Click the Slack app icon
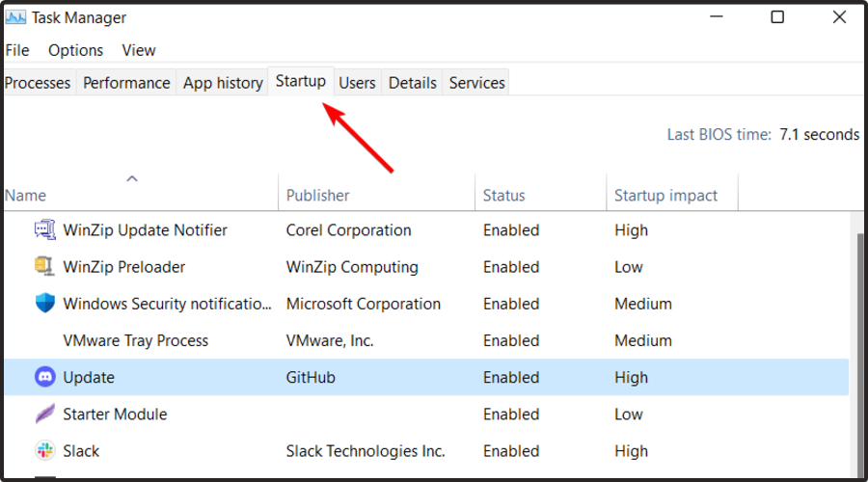 pyautogui.click(x=44, y=451)
